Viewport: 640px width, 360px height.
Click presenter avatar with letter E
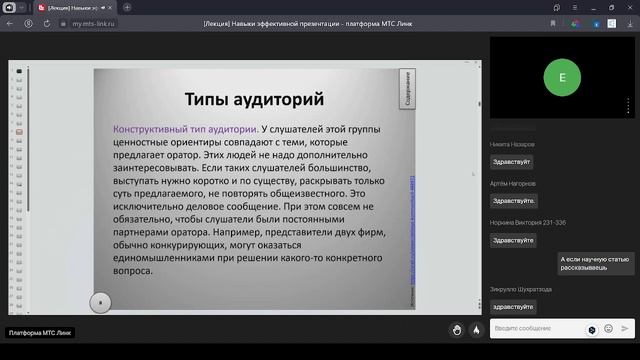[x=562, y=78]
